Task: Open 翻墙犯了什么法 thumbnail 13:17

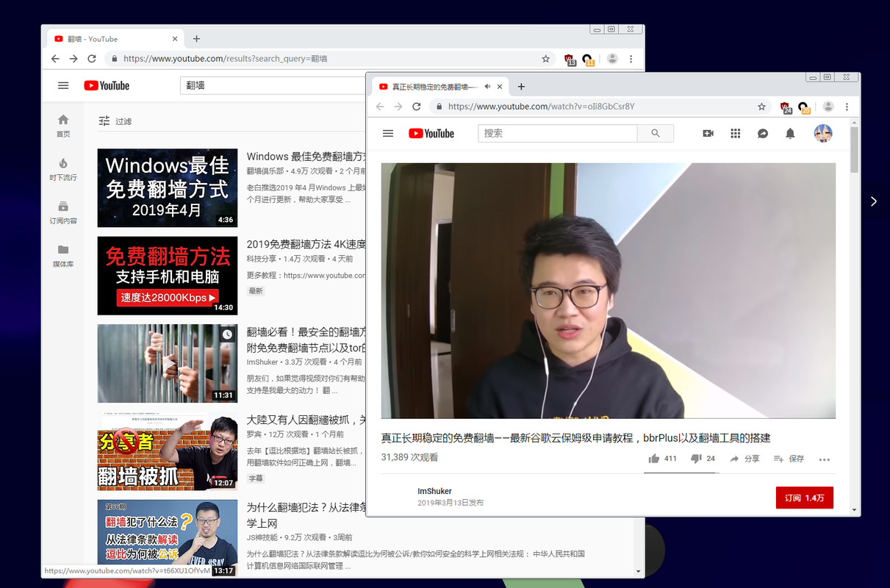Action: pos(168,538)
